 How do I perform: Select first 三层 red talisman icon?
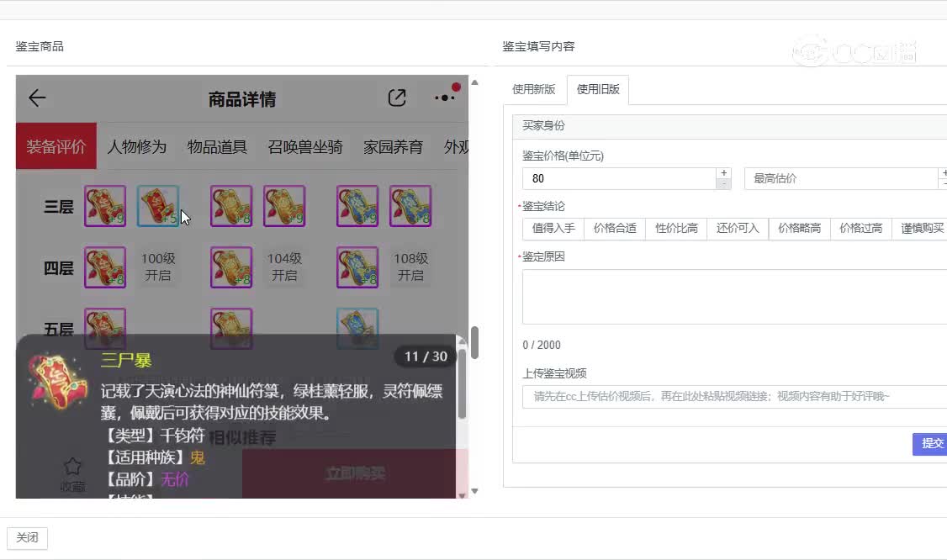point(105,206)
